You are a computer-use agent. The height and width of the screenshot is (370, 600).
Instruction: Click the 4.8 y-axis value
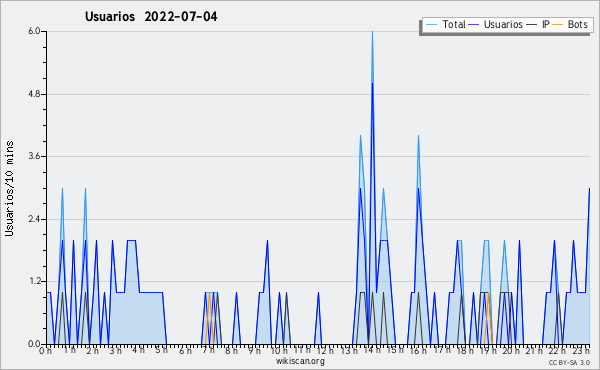tap(34, 94)
